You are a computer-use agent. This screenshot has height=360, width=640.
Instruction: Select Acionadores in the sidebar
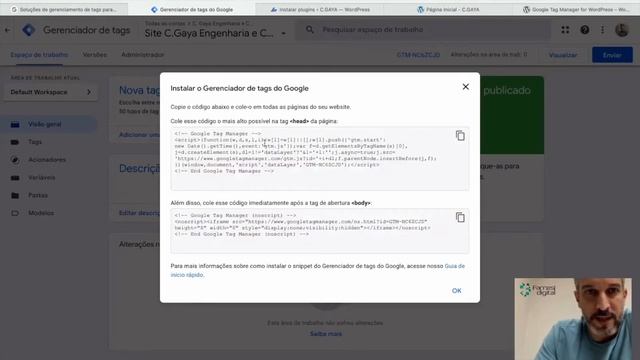tap(47, 160)
